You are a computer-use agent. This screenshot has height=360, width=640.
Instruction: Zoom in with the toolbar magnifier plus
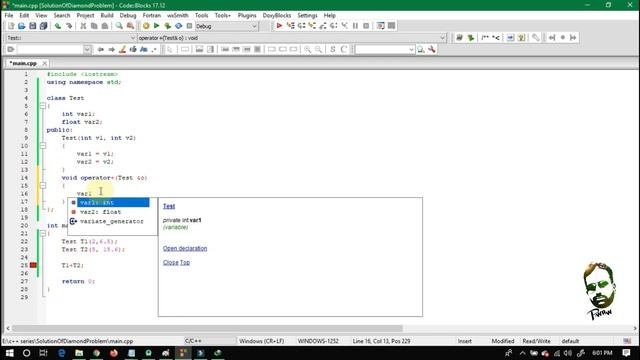click(x=307, y=49)
